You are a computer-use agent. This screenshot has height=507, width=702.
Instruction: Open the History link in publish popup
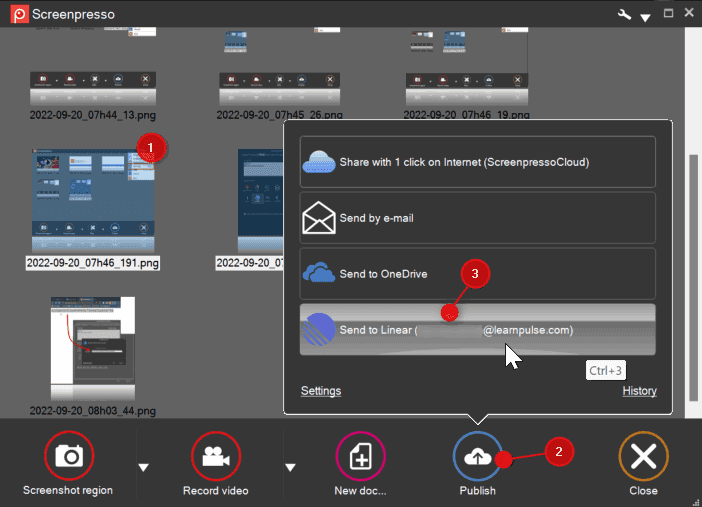(639, 391)
